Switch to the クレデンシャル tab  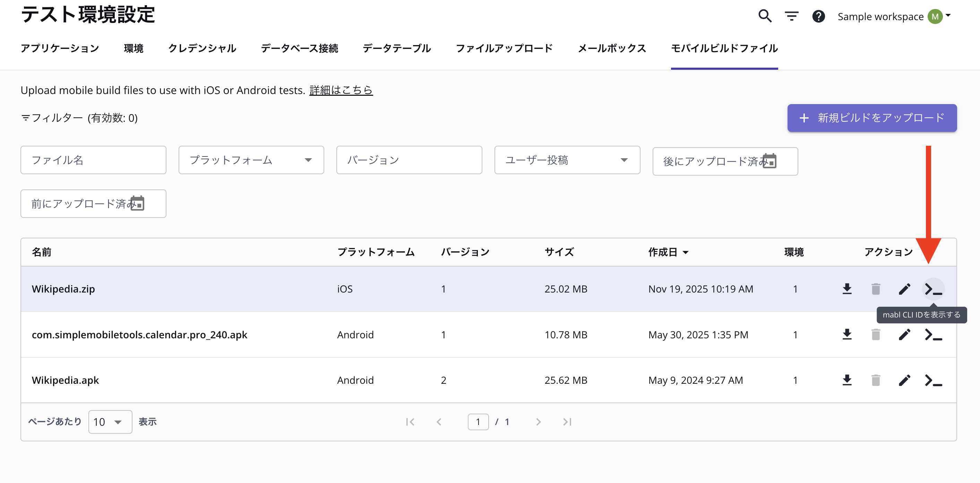[x=202, y=48]
